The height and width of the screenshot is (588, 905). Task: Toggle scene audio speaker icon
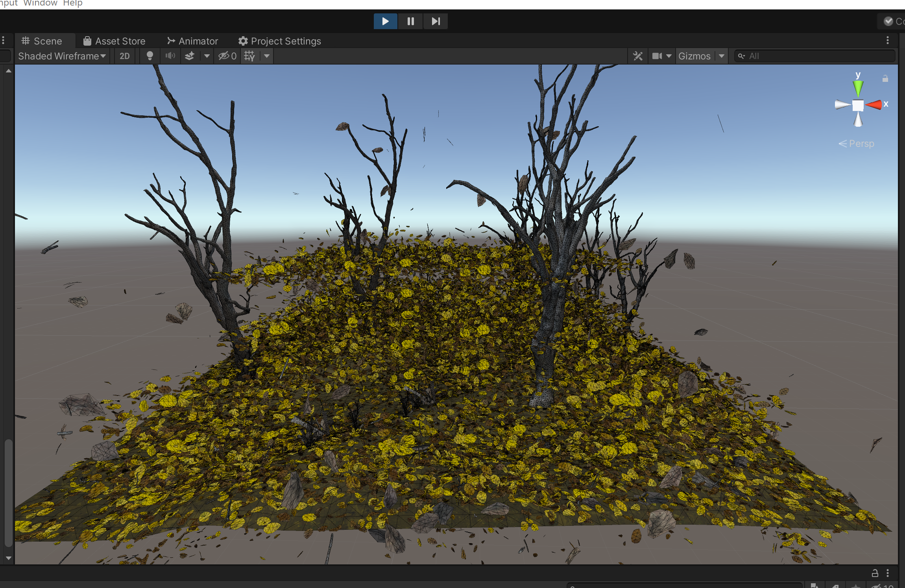point(170,56)
